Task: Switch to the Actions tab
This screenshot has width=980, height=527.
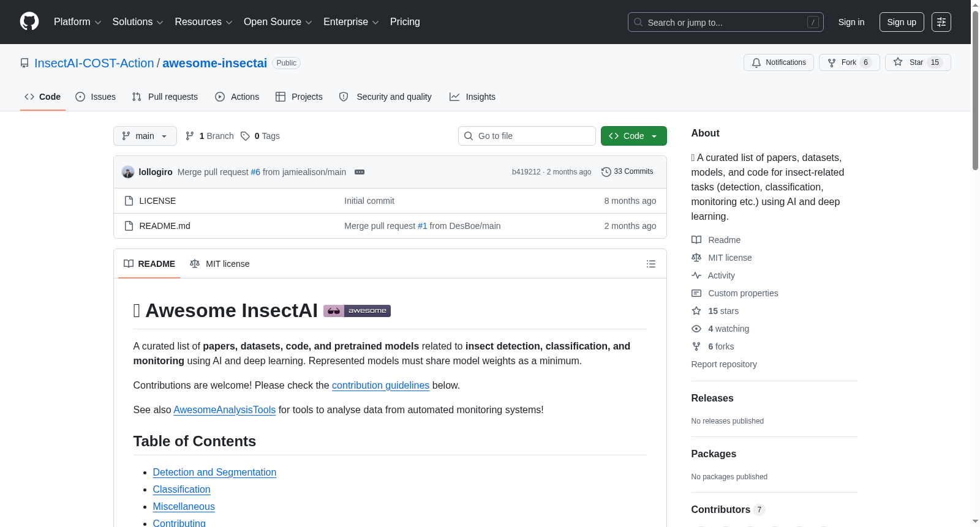Action: [237, 97]
